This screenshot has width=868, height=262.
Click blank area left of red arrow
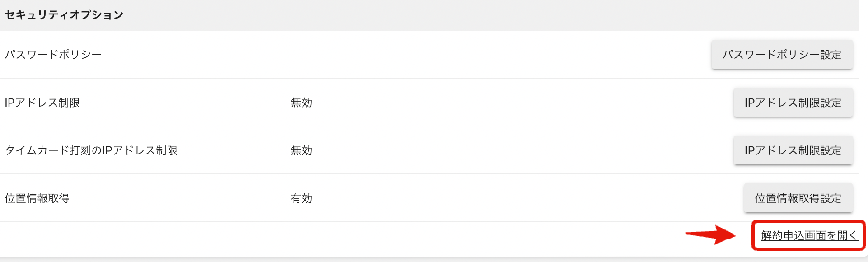coord(339,239)
